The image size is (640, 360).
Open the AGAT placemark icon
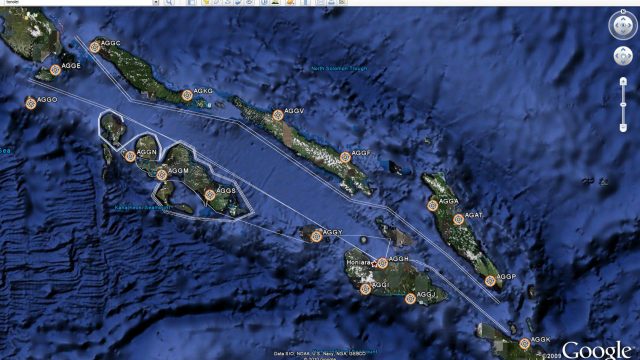(x=458, y=219)
